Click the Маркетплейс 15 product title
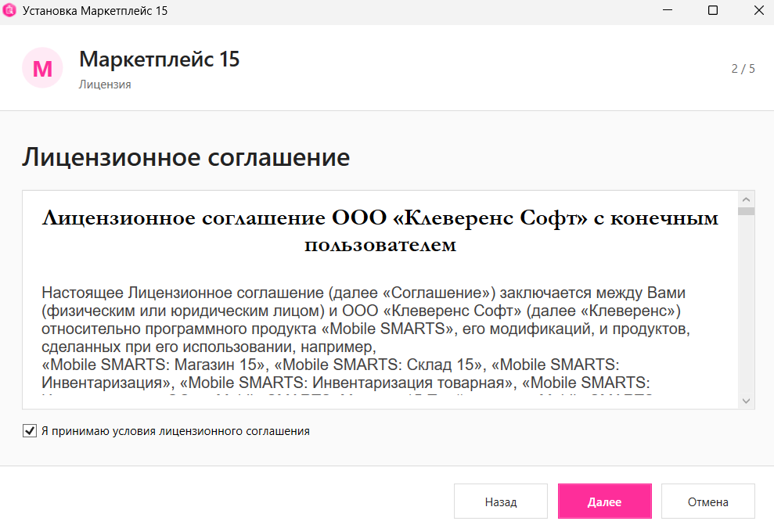Image resolution: width=774 pixels, height=532 pixels. (160, 59)
